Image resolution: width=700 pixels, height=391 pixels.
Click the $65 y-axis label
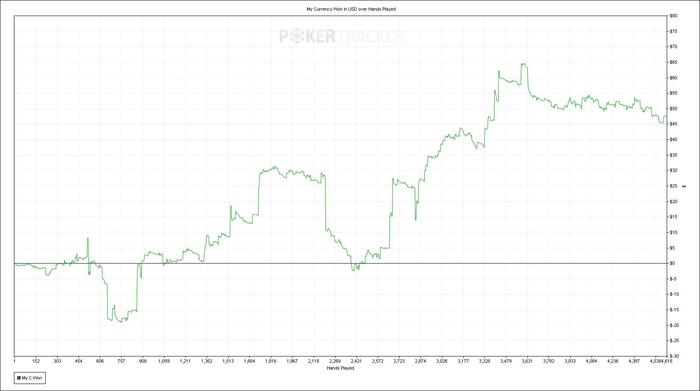coord(673,62)
